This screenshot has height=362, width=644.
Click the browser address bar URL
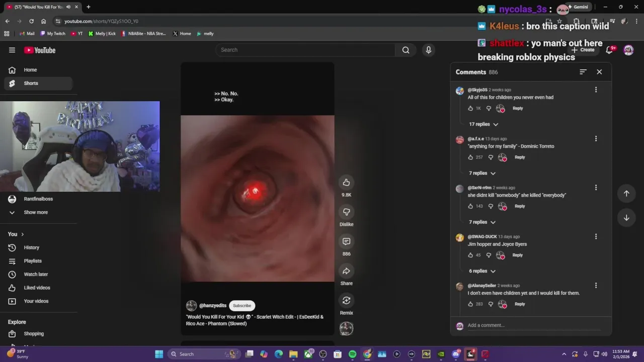tap(101, 21)
